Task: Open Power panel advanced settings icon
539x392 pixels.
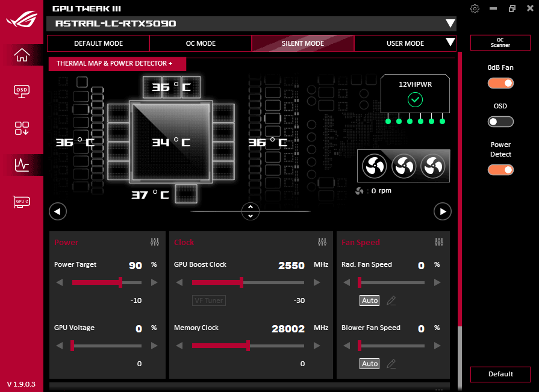Action: (155, 242)
